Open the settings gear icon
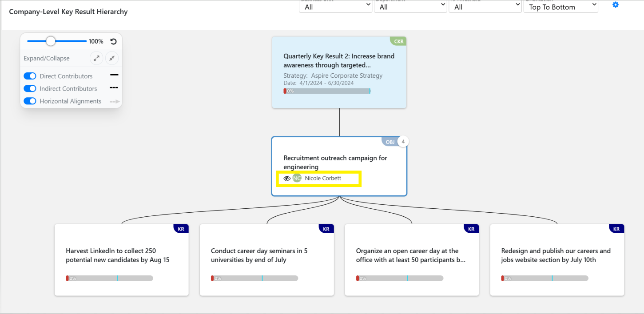The height and width of the screenshot is (314, 644). click(x=616, y=5)
